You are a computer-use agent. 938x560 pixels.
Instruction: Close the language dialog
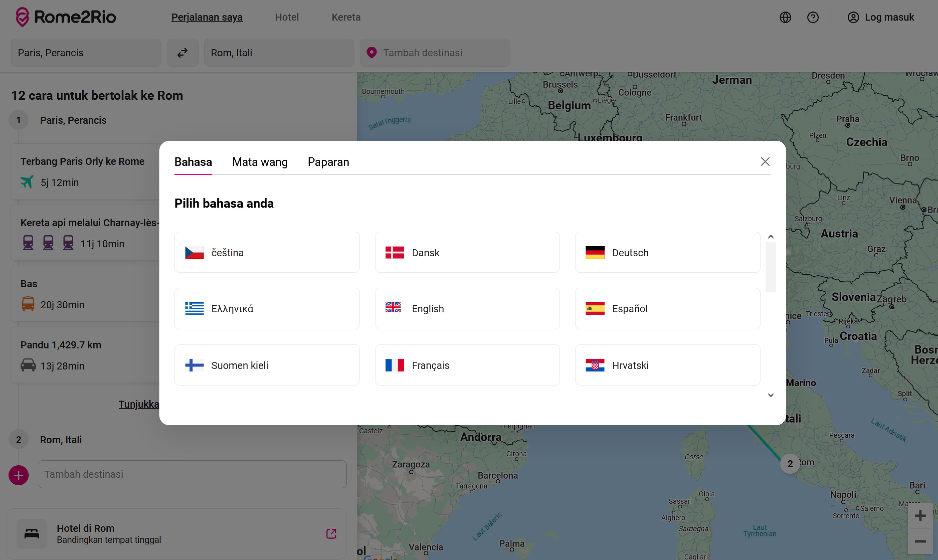click(x=765, y=162)
